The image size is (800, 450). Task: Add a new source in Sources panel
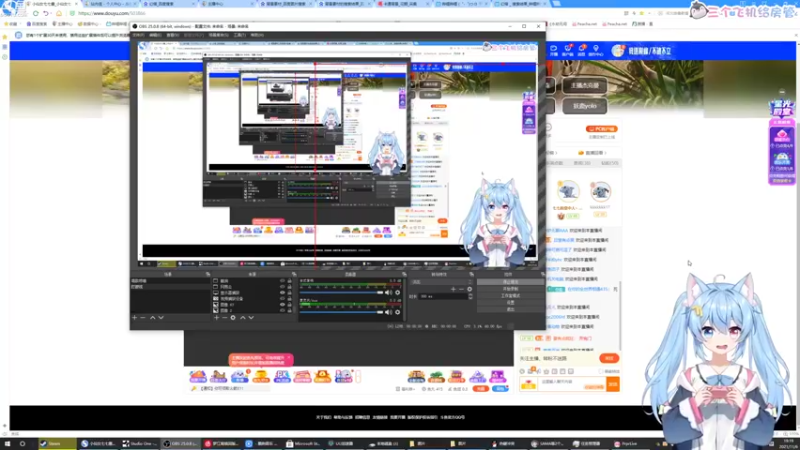[216, 317]
